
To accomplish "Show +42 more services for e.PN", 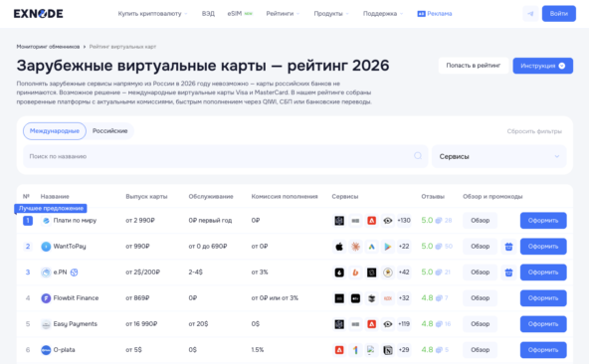I will tap(404, 273).
